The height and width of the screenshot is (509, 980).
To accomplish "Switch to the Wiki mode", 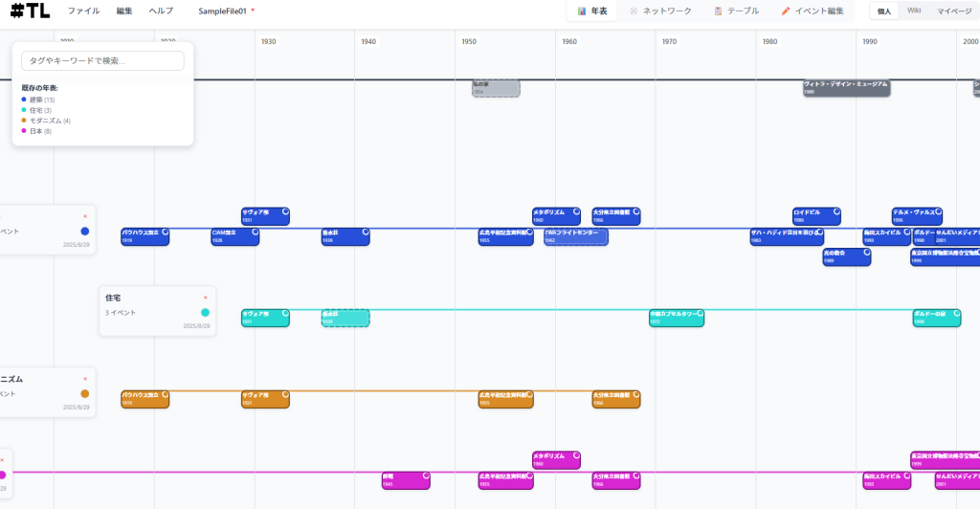I will [x=914, y=11].
